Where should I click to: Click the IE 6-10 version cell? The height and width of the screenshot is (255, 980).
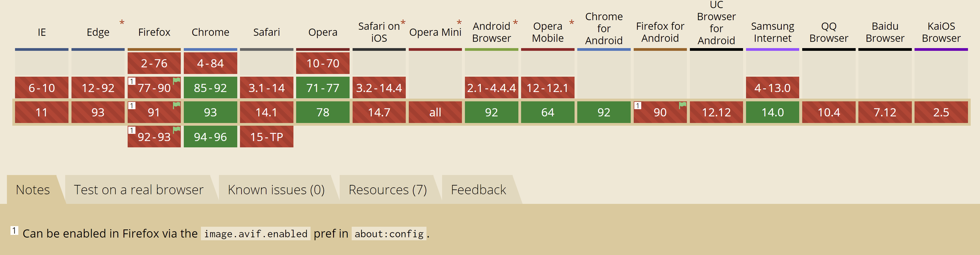click(41, 88)
